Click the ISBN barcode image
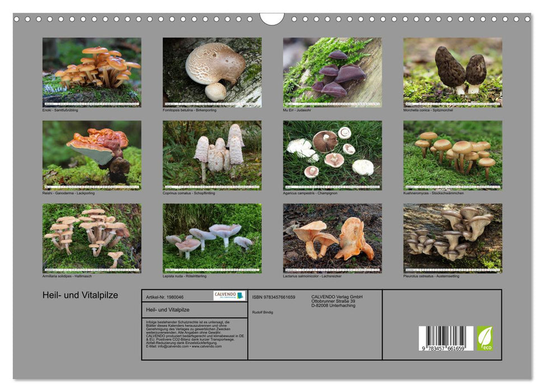 (x=446, y=339)
